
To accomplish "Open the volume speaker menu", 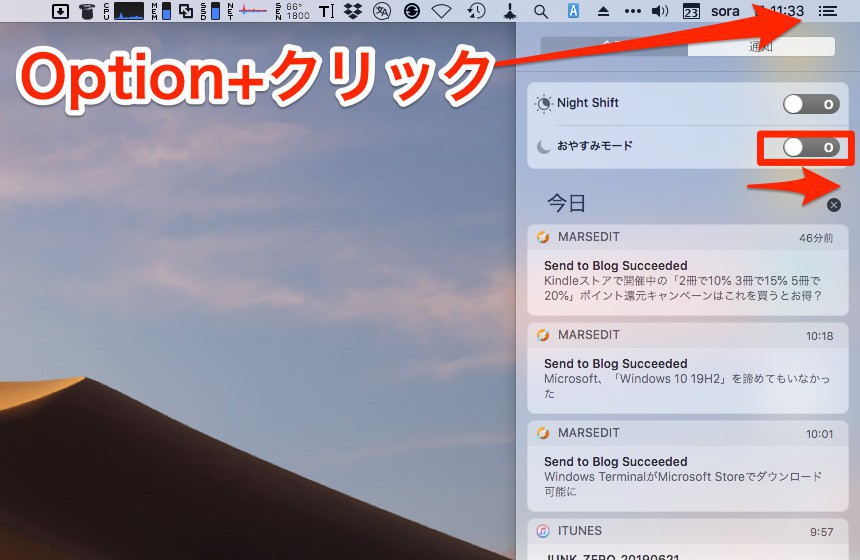I will pos(660,11).
